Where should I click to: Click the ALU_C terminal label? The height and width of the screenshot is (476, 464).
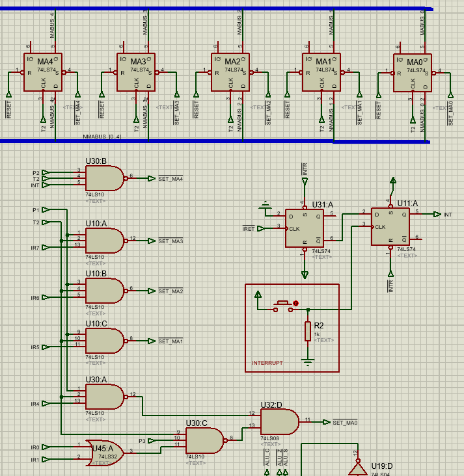267,457
